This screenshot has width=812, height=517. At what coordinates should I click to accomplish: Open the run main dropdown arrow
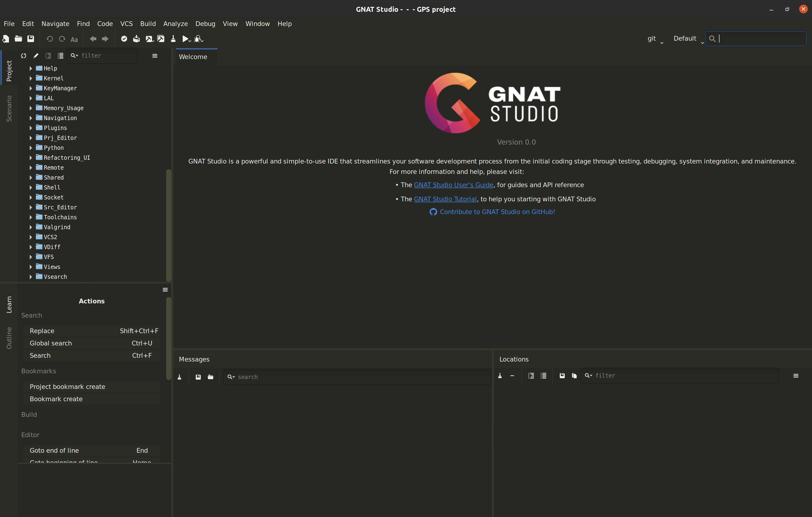(190, 41)
